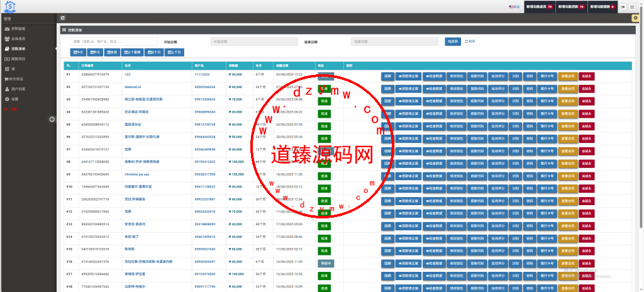Click the gray status badge in row #16
Image resolution: width=644 pixels, height=292 pixels.
[326, 263]
